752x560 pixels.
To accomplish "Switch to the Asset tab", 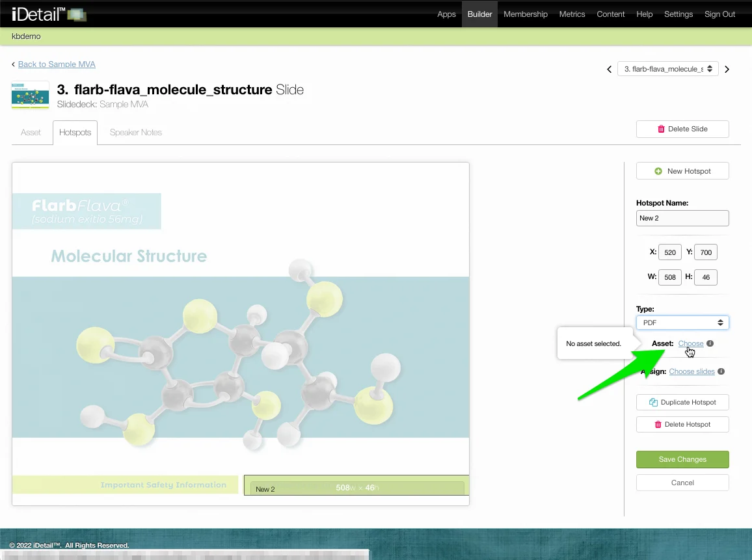I will tap(31, 132).
